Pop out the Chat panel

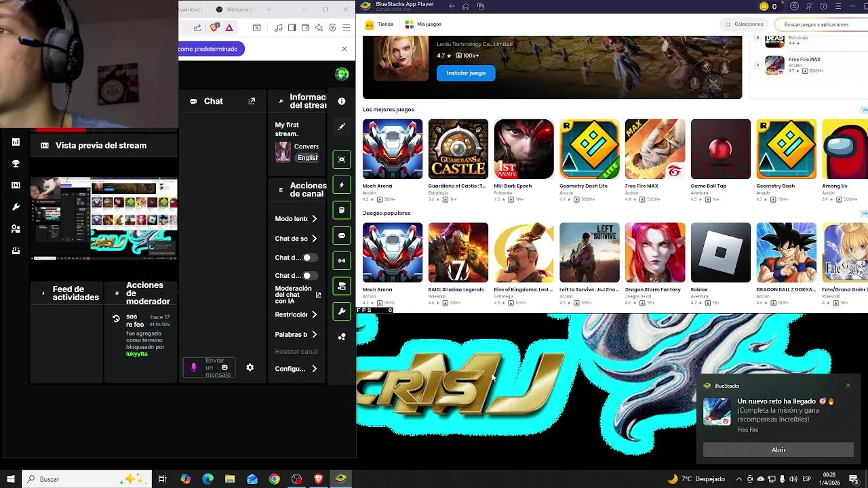coord(252,101)
